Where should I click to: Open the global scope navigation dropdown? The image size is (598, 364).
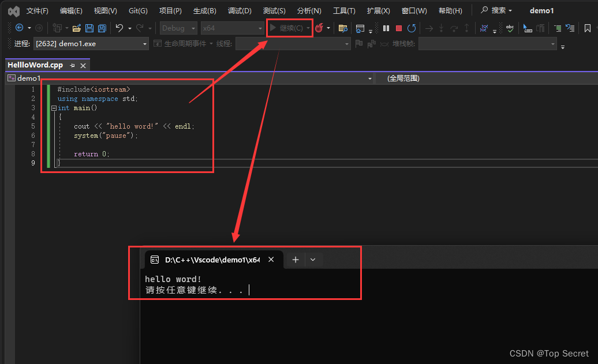[487, 78]
